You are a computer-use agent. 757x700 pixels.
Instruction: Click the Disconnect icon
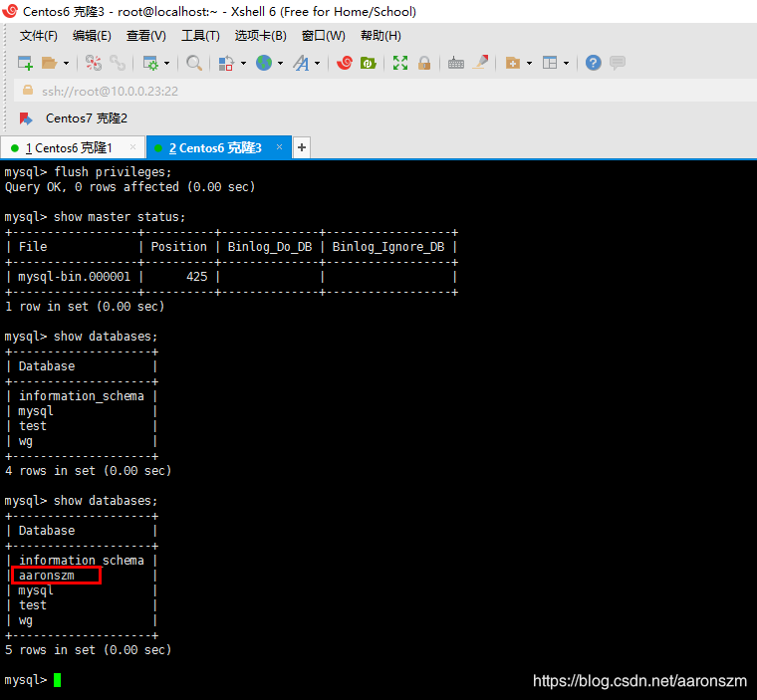coord(94,63)
